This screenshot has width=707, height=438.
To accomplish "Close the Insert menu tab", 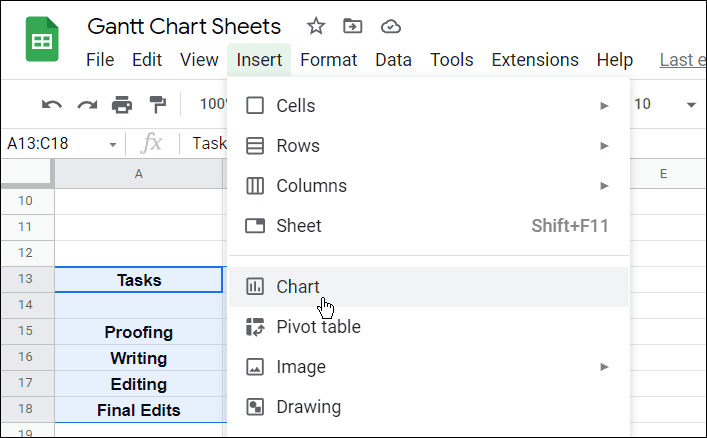I will (259, 60).
